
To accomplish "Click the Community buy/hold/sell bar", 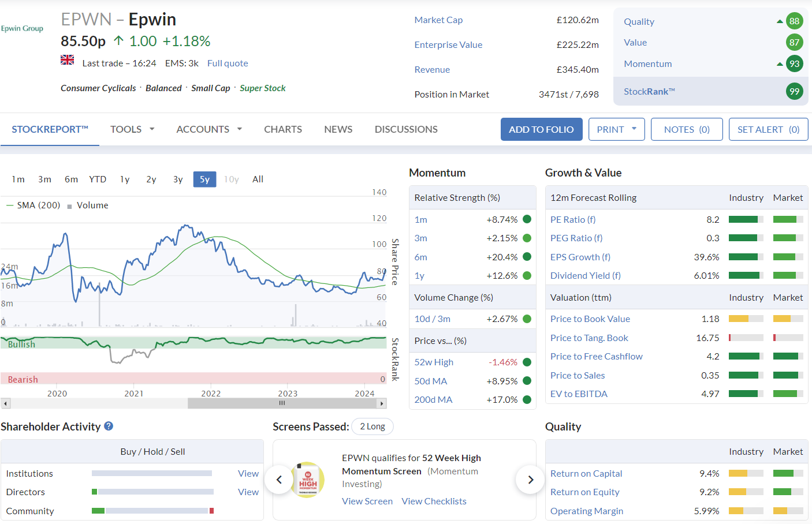I will (x=153, y=511).
